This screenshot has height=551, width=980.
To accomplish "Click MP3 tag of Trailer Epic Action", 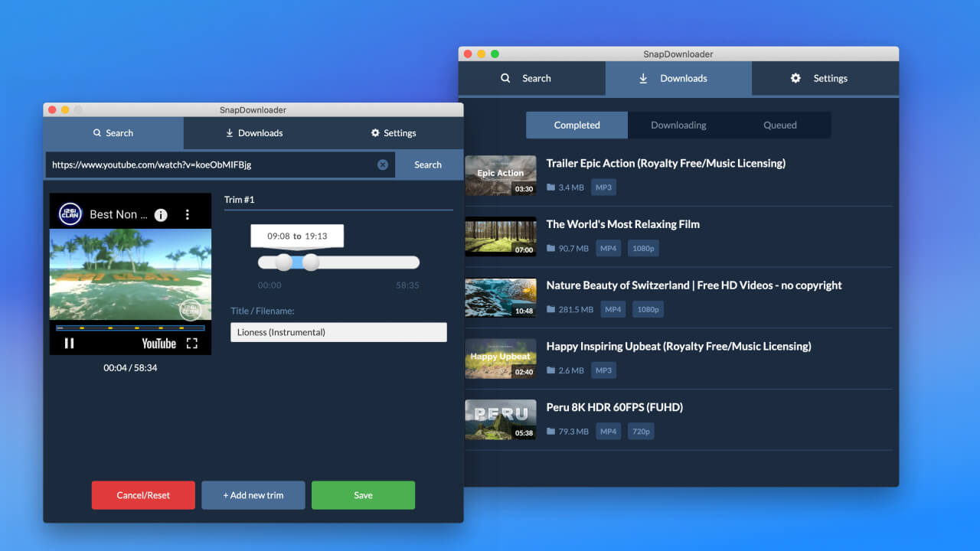I will point(603,187).
